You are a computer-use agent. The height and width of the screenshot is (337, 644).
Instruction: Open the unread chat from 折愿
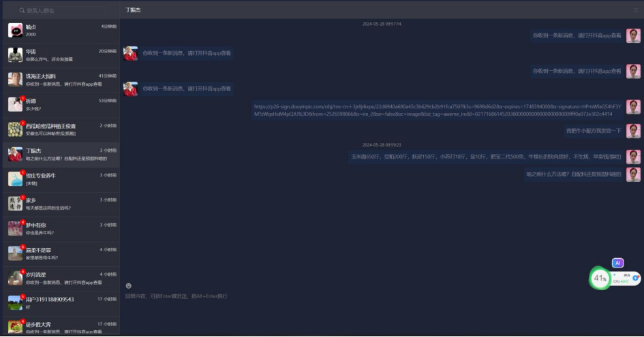click(60, 104)
